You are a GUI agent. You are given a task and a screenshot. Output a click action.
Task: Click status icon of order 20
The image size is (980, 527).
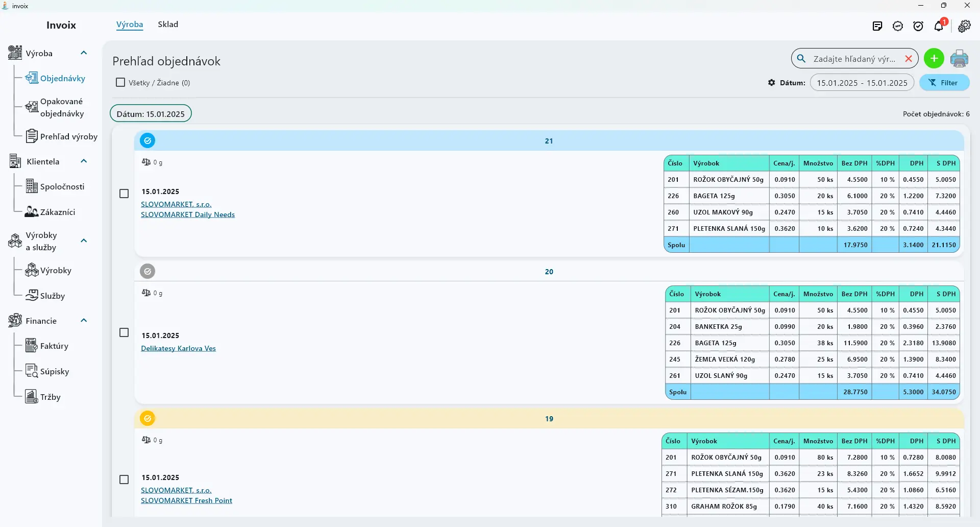(148, 271)
